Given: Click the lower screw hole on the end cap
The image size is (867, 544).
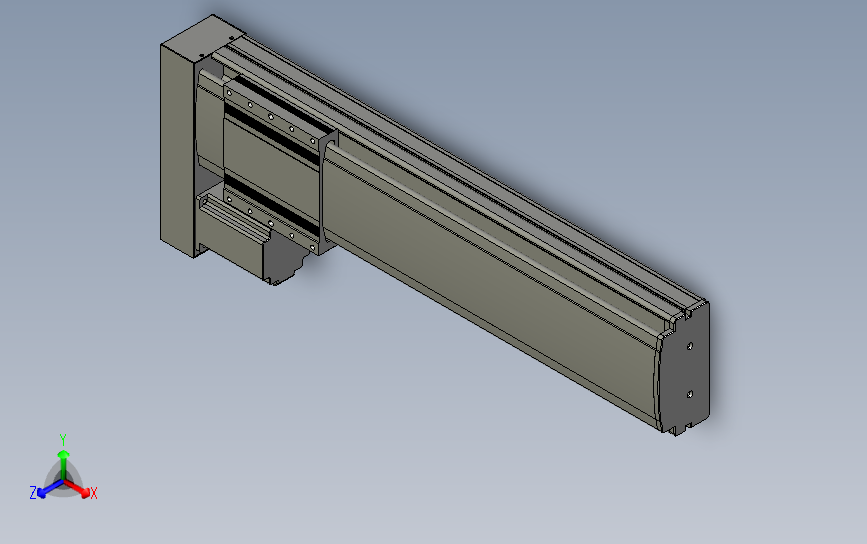Looking at the screenshot, I should tap(690, 394).
